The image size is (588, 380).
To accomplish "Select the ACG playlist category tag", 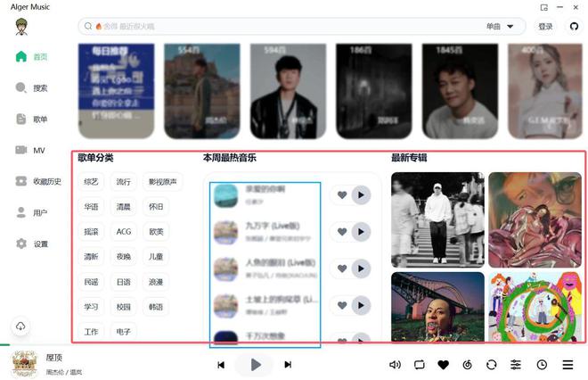I will 124,232.
